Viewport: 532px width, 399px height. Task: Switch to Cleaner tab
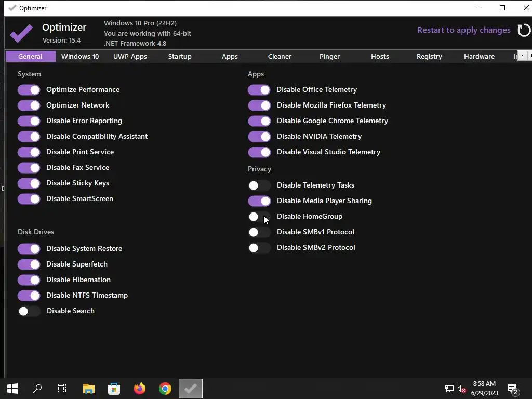pyautogui.click(x=280, y=56)
